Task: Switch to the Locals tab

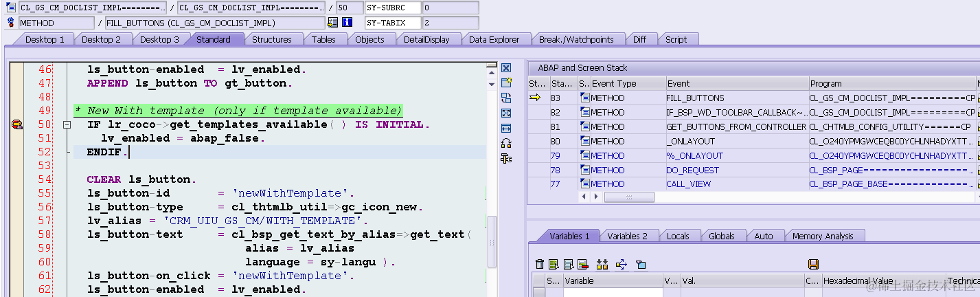Action: pos(678,236)
